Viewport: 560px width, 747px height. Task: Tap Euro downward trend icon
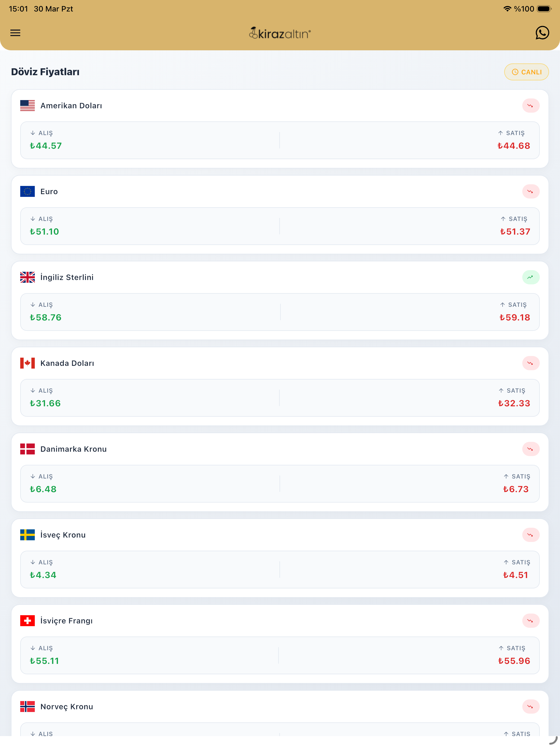pyautogui.click(x=530, y=191)
